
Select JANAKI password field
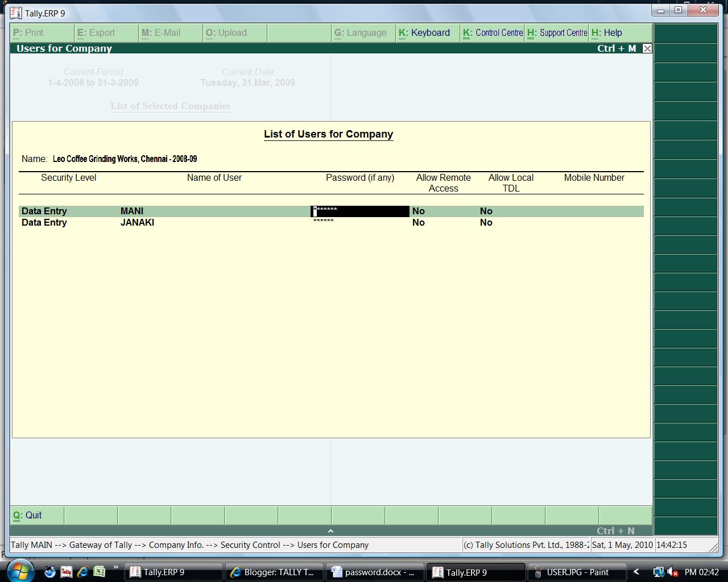tap(360, 222)
